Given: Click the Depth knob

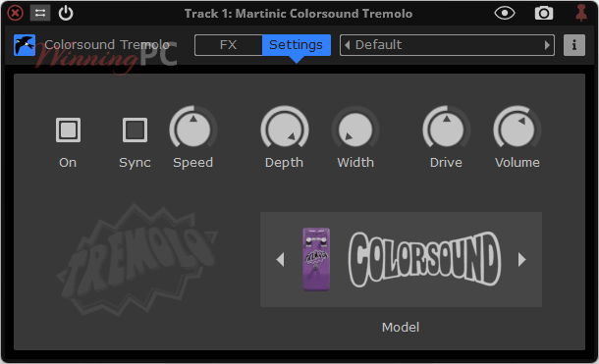Looking at the screenshot, I should coord(284,129).
